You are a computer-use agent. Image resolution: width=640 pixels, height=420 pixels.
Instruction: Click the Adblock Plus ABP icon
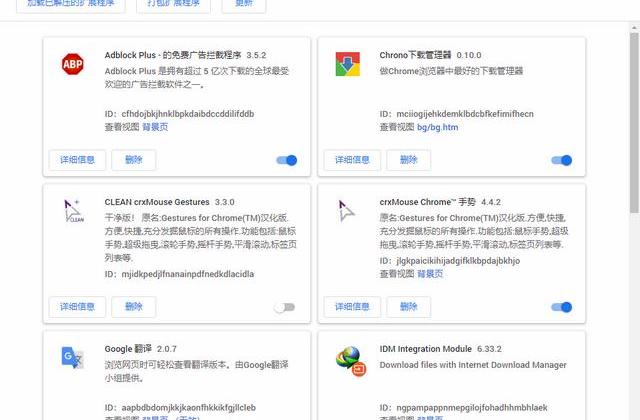(x=73, y=64)
